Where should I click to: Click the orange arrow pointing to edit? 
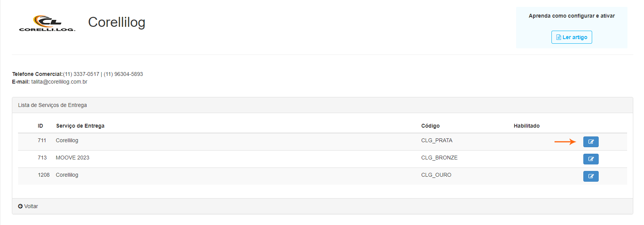(x=565, y=142)
